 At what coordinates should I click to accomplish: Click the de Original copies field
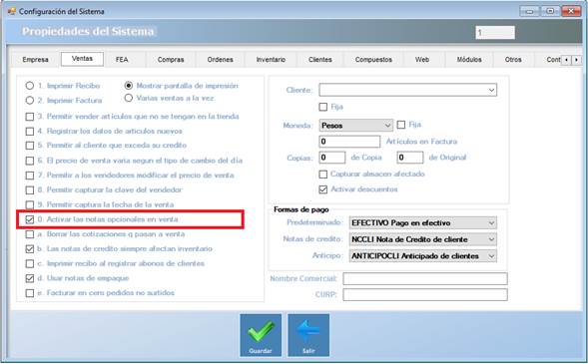coord(410,158)
